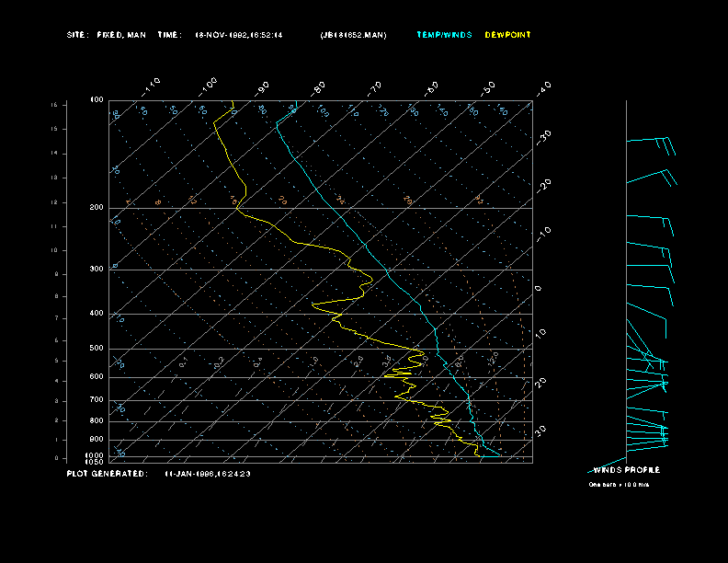The width and height of the screenshot is (728, 563).
Task: Click the 200 pressure level label
Action: tap(97, 208)
